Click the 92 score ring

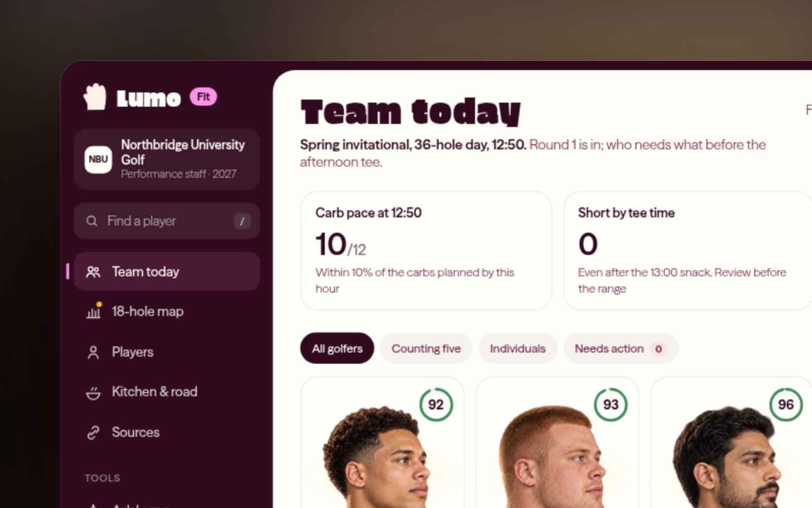pyautogui.click(x=436, y=404)
